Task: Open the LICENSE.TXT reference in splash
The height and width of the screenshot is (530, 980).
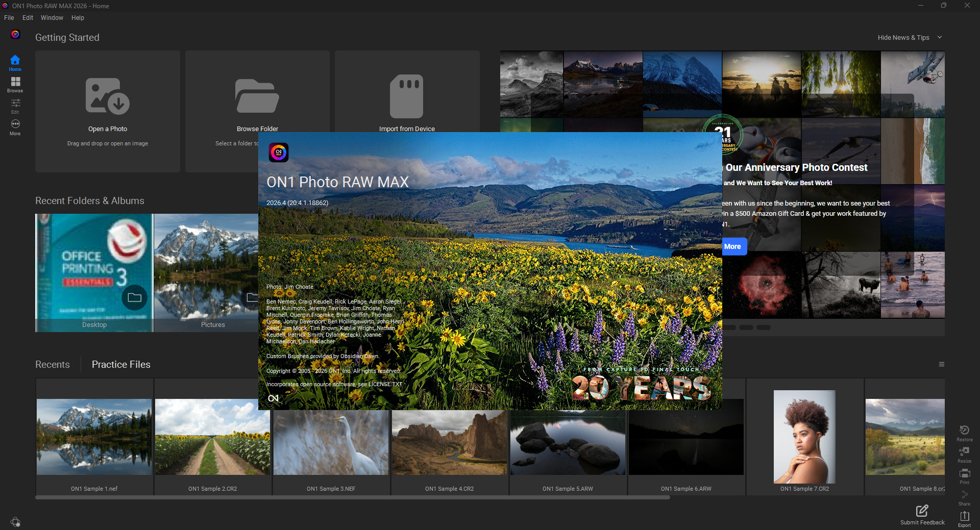Action: coord(385,384)
